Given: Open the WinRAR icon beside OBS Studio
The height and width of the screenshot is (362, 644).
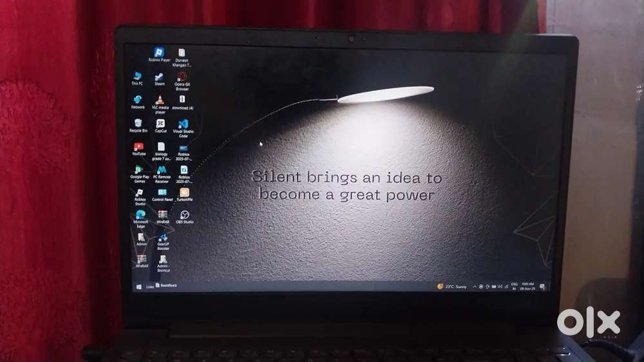Looking at the screenshot, I should pyautogui.click(x=163, y=217).
